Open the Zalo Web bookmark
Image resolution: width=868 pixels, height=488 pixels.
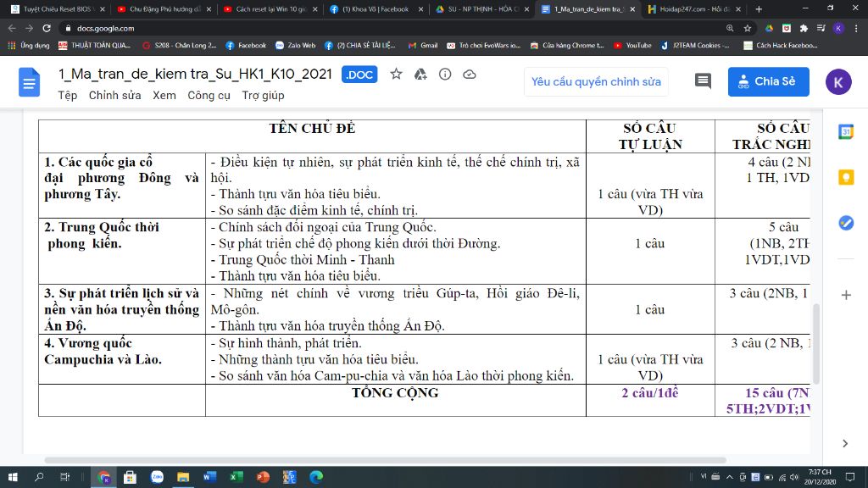pos(295,46)
